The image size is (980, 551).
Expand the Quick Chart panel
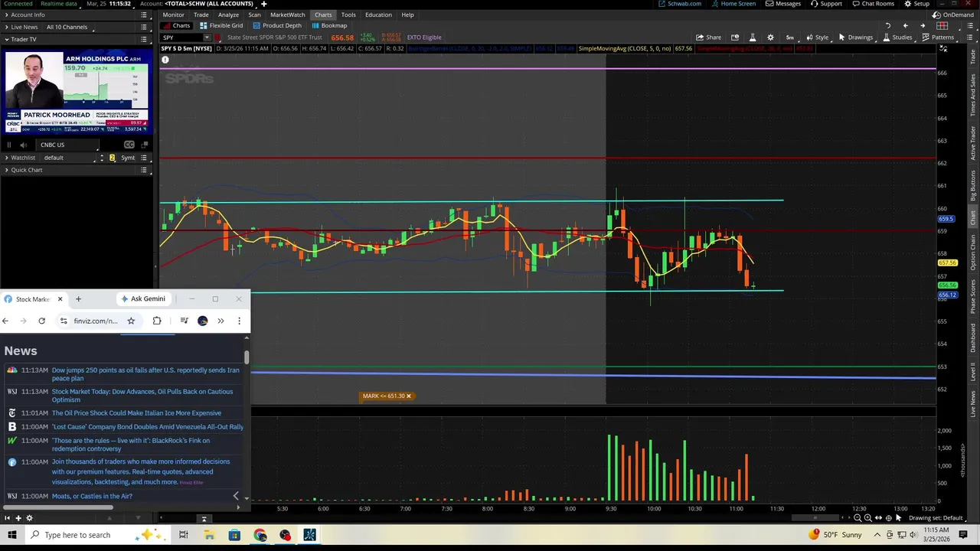coord(7,170)
